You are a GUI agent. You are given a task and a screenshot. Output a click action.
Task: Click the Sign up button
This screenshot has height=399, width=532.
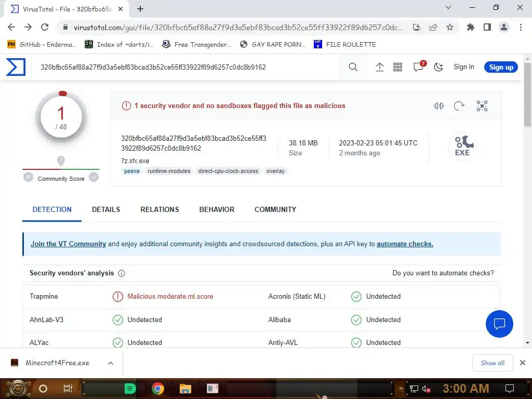pyautogui.click(x=501, y=67)
